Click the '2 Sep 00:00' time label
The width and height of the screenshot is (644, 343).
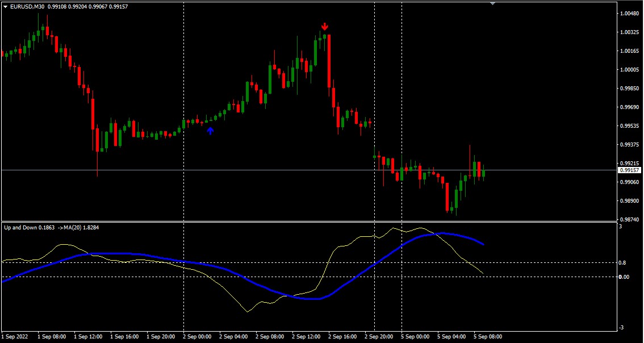pyautogui.click(x=197, y=337)
